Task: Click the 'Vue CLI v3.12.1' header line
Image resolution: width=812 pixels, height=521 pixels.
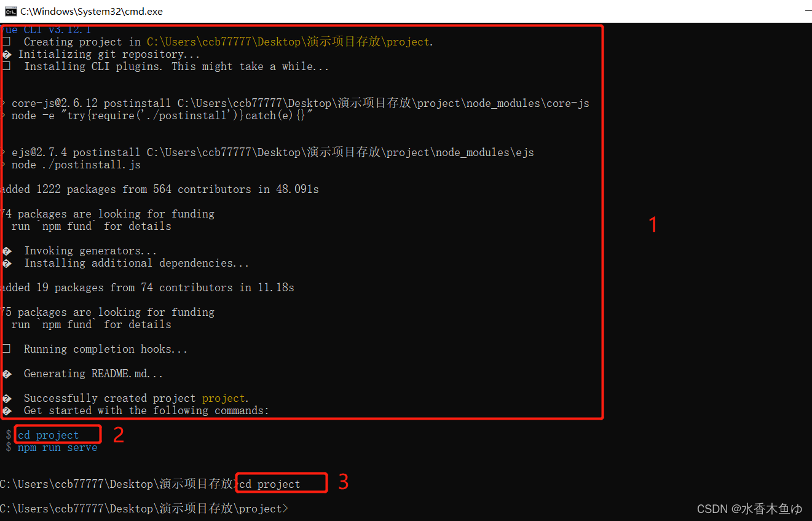Action: pos(47,29)
